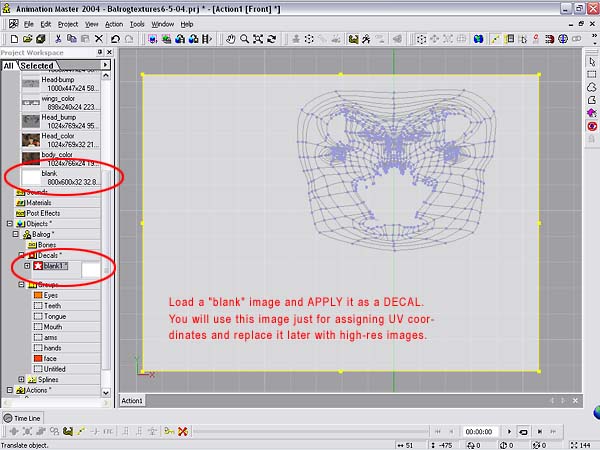Screen dimensions: 600x450
Task: Toggle the Mouth group checkbox icon
Action: tap(38, 327)
